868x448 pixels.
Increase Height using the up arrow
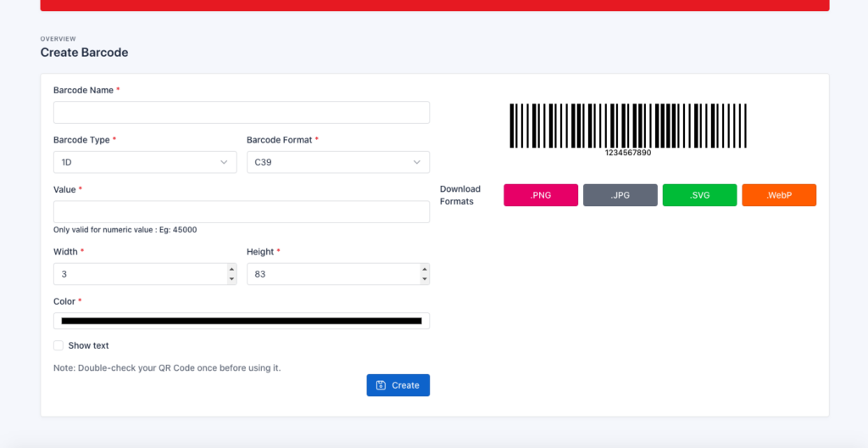(425, 269)
